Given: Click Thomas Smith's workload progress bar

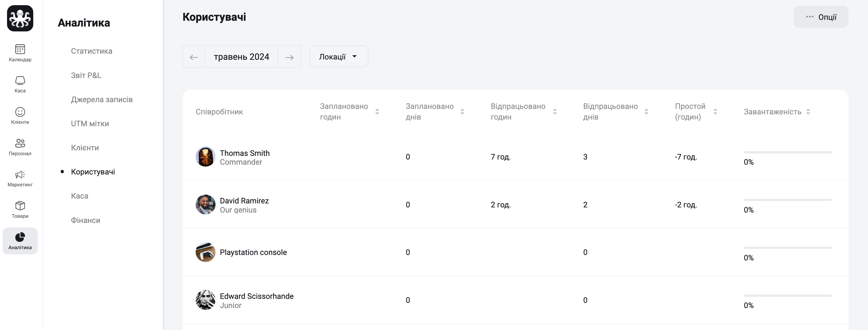Looking at the screenshot, I should (787, 152).
